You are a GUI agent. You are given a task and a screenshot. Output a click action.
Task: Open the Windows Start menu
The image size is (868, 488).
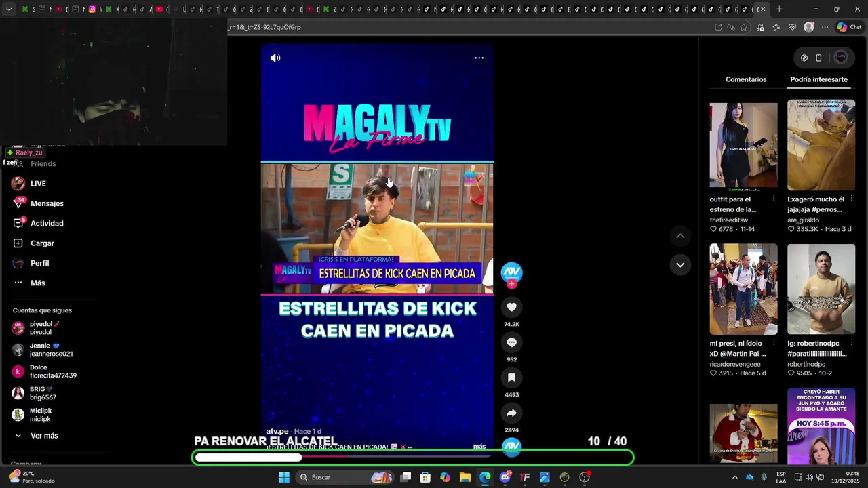click(x=284, y=477)
